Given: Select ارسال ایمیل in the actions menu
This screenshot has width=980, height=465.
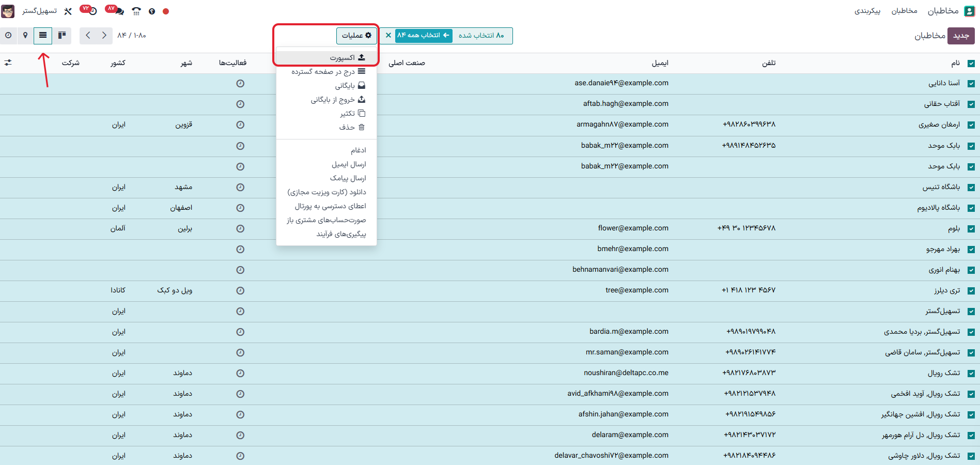Looking at the screenshot, I should point(349,164).
